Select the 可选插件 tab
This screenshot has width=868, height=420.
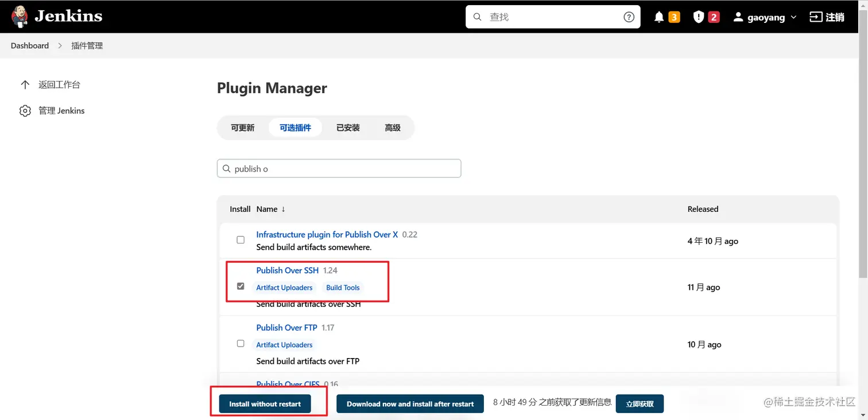(295, 128)
